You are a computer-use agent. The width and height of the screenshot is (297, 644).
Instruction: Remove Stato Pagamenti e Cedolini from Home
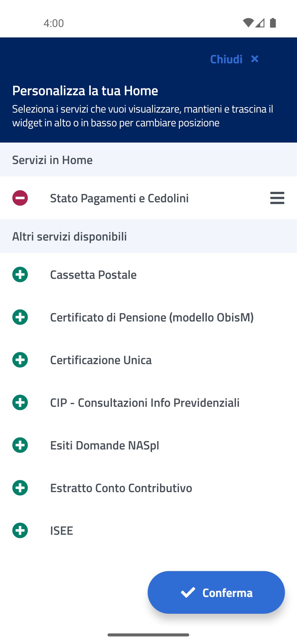tap(20, 198)
